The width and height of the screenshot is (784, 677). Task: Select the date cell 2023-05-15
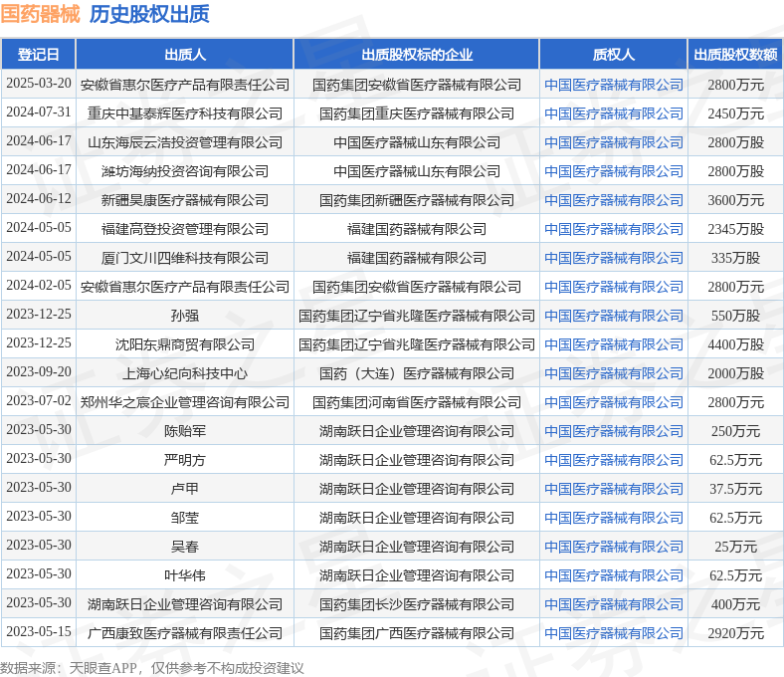coord(39,631)
